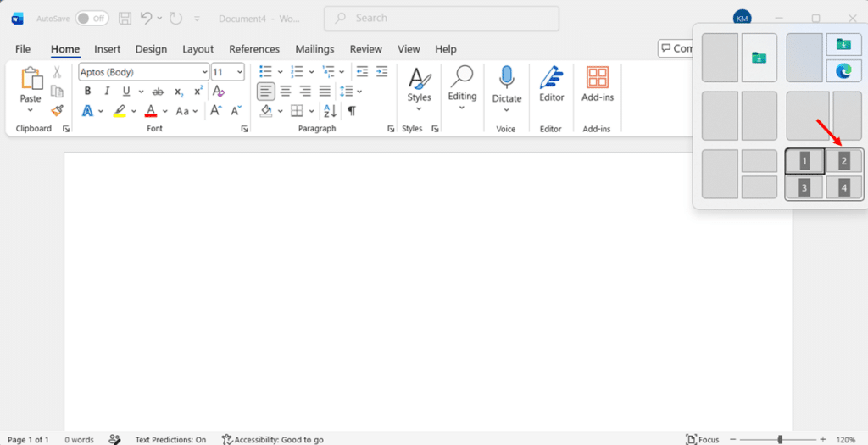Apply subscript formatting
The image size is (868, 445).
tap(179, 92)
